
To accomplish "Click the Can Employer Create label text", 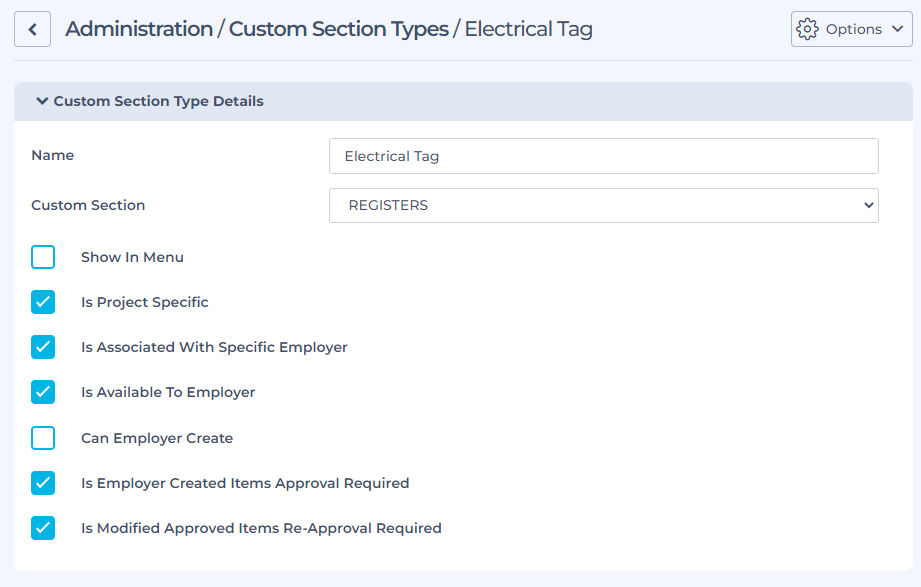I will (x=157, y=438).
